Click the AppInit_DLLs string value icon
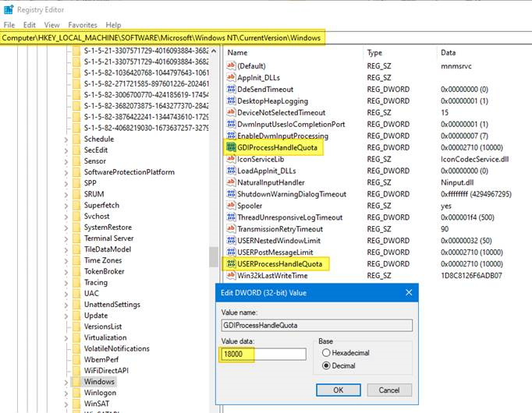 tap(230, 77)
